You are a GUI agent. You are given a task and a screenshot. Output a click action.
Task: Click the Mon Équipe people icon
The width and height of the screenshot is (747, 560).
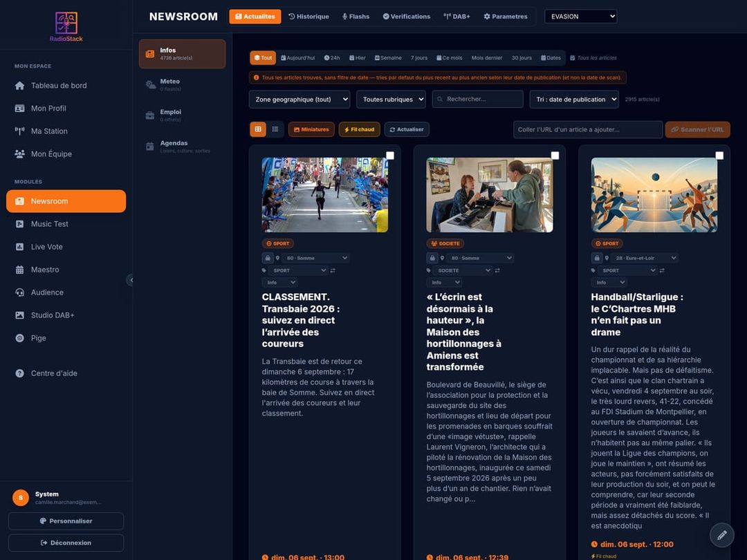[19, 154]
